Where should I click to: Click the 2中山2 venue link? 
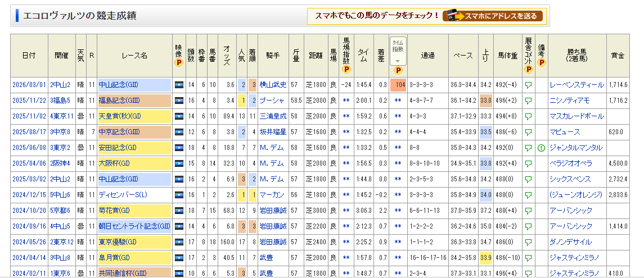(61, 85)
